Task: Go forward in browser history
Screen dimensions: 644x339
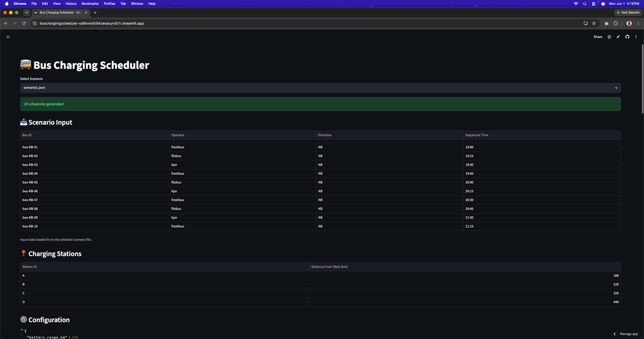Action: click(15, 23)
